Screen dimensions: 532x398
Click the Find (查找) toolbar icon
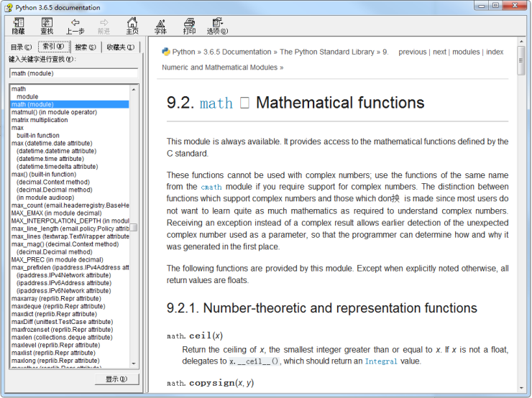click(x=47, y=27)
